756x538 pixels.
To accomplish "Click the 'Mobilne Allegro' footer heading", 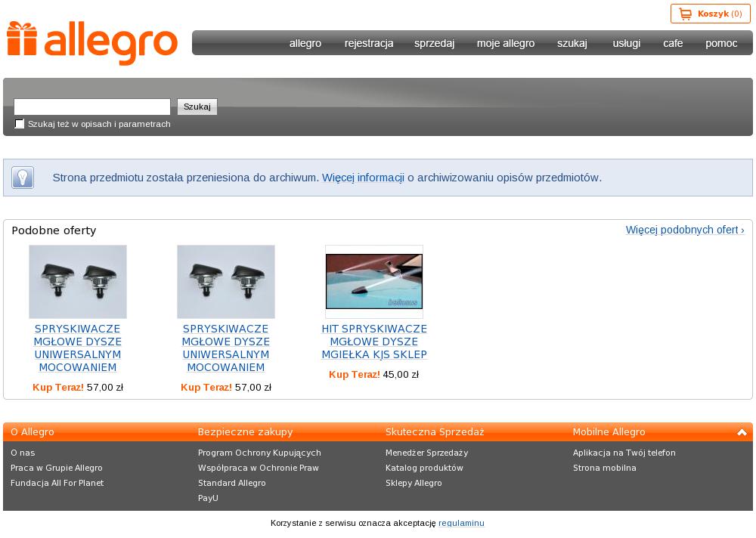I will coord(609,432).
